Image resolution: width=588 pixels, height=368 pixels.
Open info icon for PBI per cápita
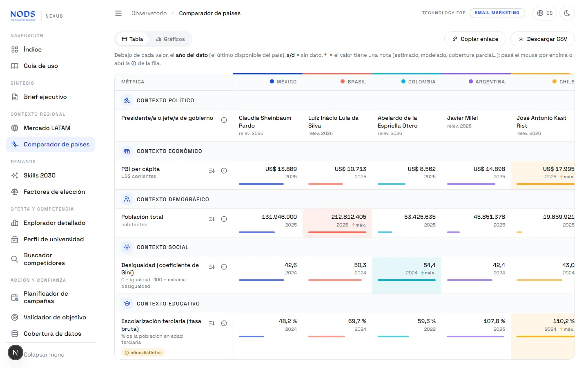[224, 171]
